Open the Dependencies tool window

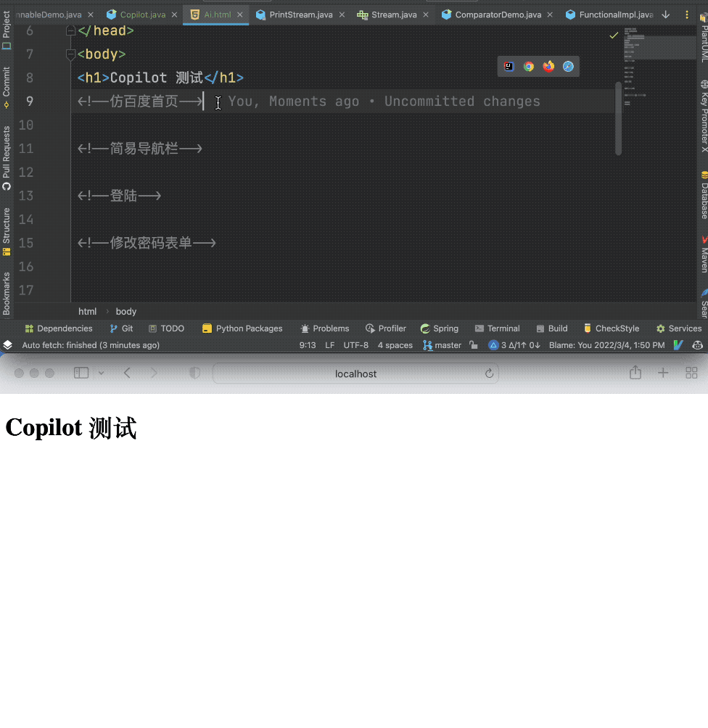(x=59, y=328)
